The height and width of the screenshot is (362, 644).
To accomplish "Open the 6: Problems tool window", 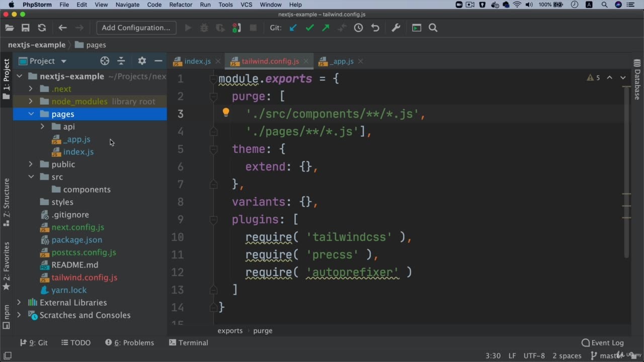I will [x=130, y=342].
